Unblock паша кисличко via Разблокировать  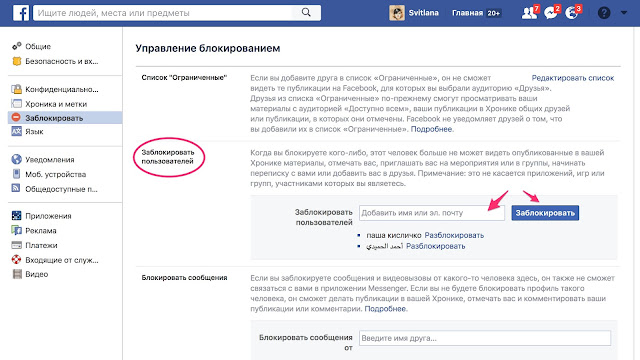click(x=454, y=235)
